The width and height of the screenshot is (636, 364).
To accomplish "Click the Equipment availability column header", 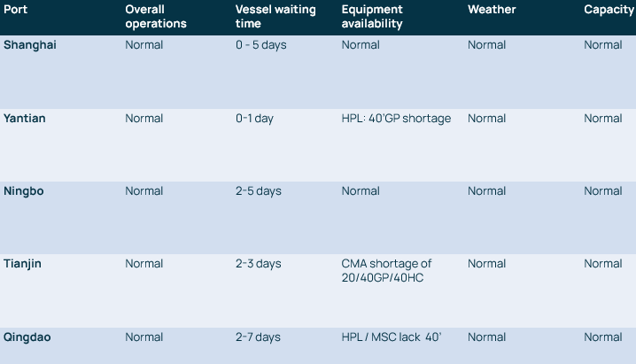I will (x=372, y=17).
